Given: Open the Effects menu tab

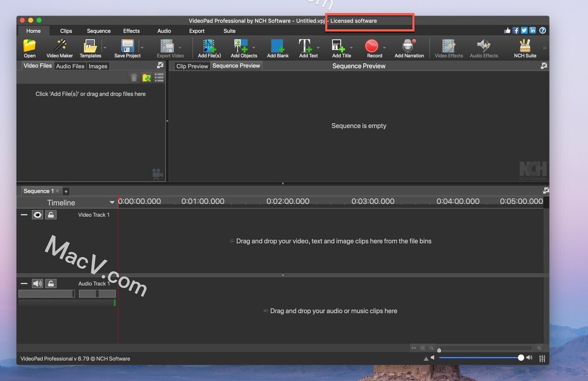Looking at the screenshot, I should [x=132, y=31].
